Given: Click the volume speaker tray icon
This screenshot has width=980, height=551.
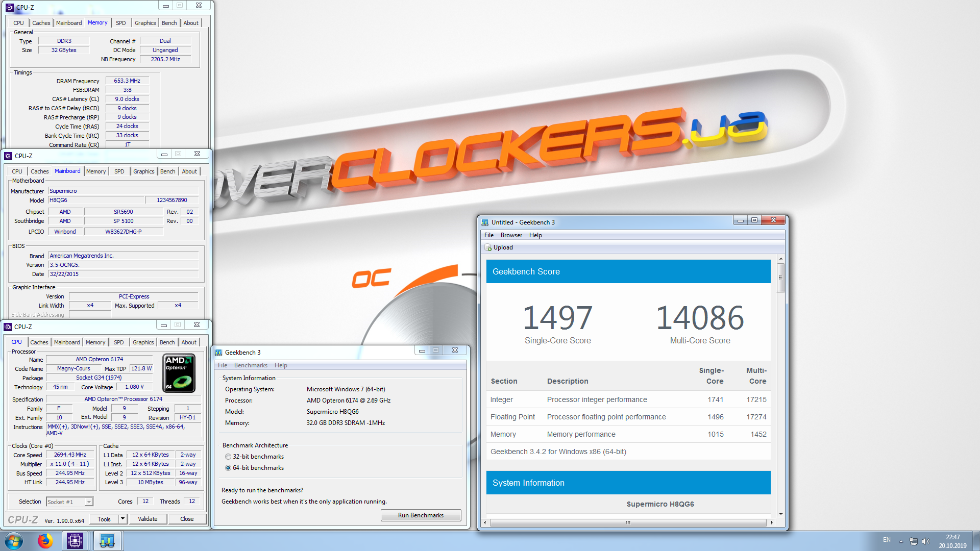Looking at the screenshot, I should pos(926,541).
